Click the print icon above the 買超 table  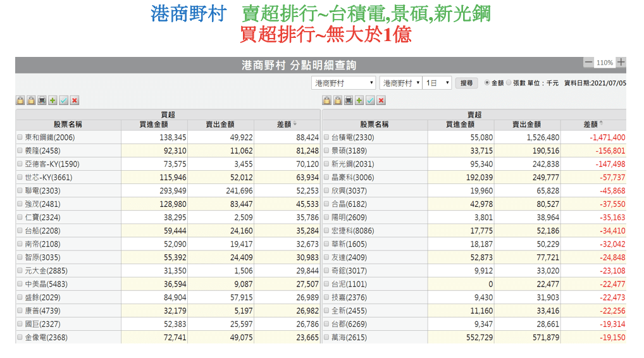pyautogui.click(x=42, y=101)
